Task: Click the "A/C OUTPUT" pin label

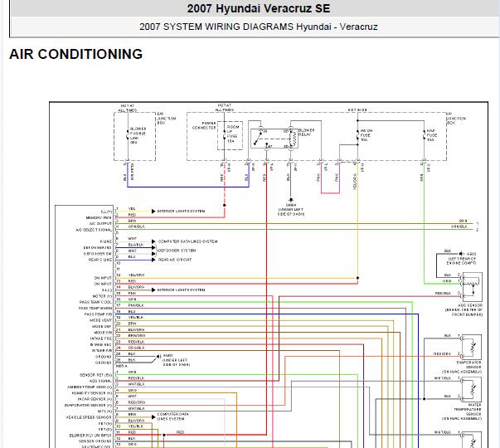Action: click(x=100, y=224)
